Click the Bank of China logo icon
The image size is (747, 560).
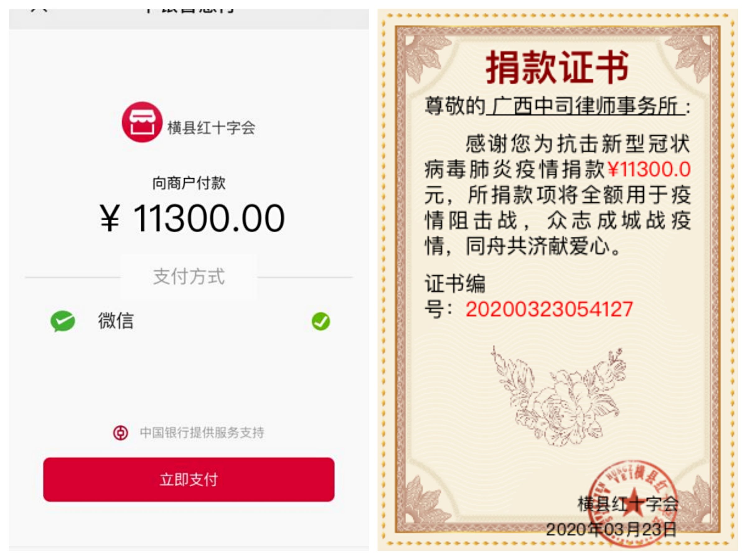[120, 432]
